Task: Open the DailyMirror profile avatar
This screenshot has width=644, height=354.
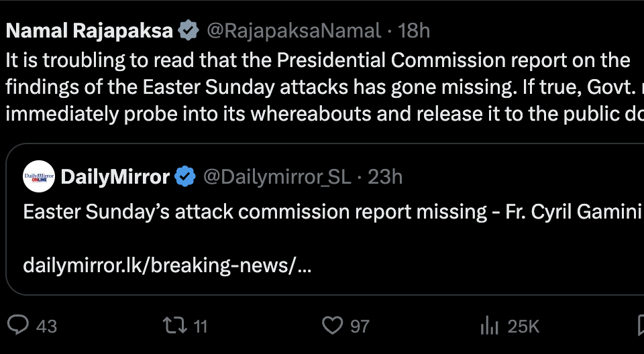Action: [38, 177]
